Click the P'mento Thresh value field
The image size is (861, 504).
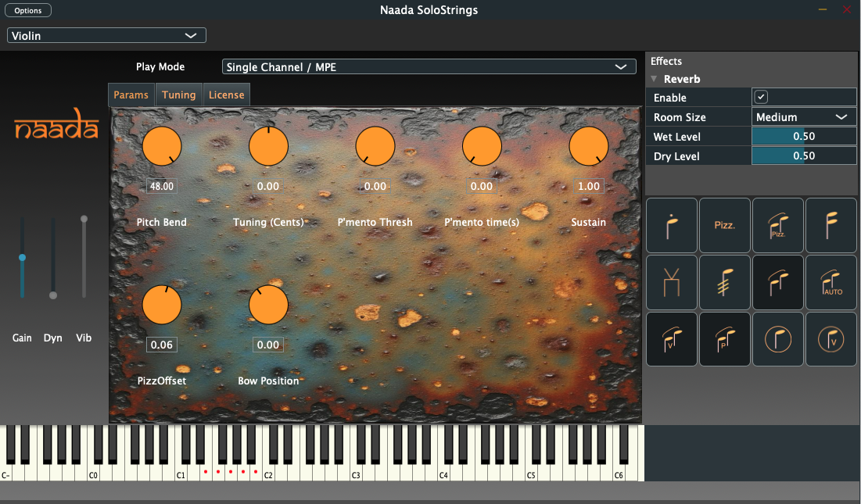[x=375, y=186]
